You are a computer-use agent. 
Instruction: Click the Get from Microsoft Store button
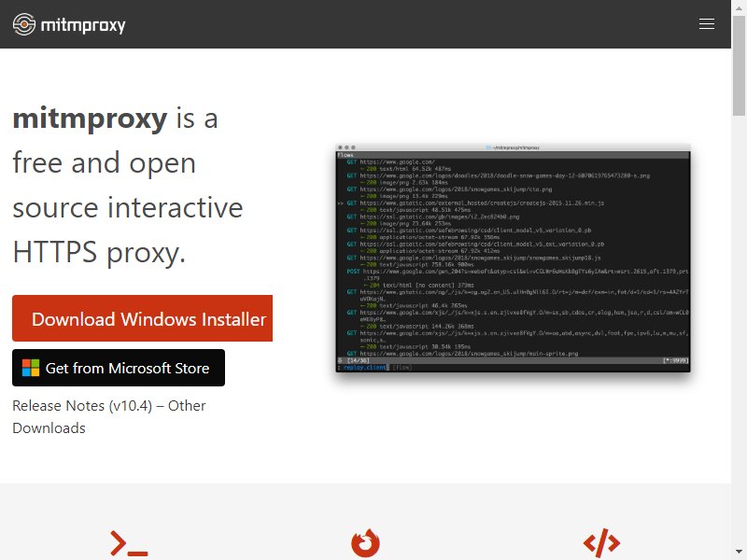[x=119, y=368]
